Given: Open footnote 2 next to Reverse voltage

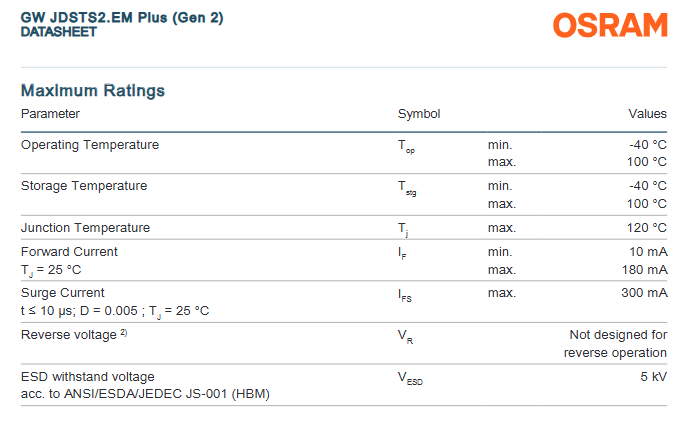Looking at the screenshot, I should pyautogui.click(x=124, y=332).
